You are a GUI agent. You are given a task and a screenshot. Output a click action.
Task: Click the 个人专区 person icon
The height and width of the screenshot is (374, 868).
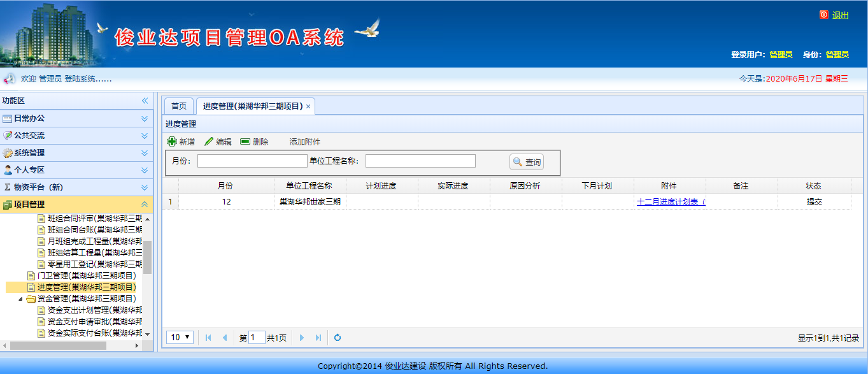coord(8,170)
